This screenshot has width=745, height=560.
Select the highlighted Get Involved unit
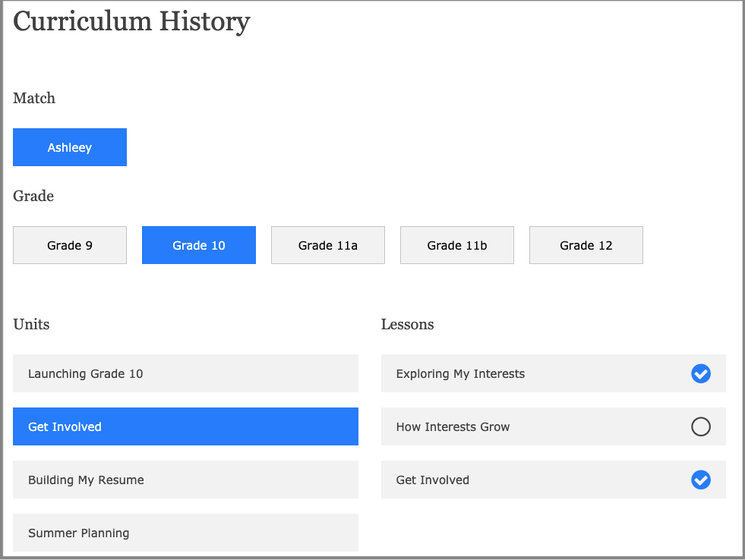tap(185, 426)
